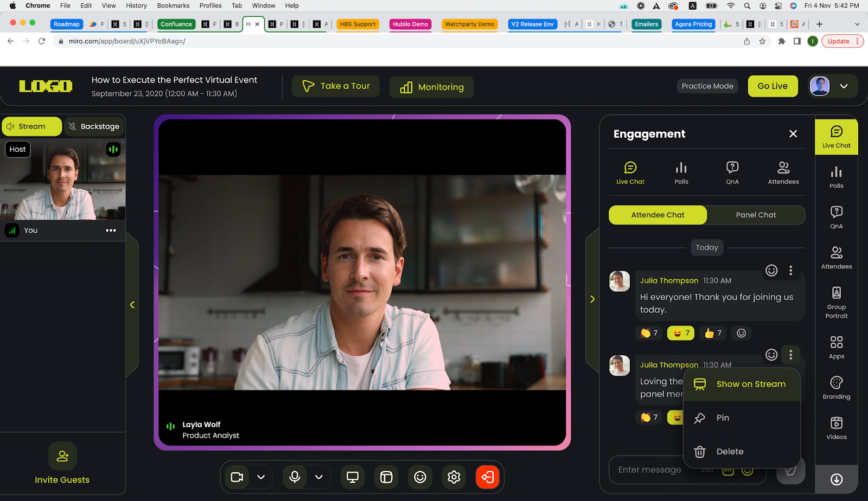Select the Stream tab
The height and width of the screenshot is (501, 868).
(x=31, y=126)
